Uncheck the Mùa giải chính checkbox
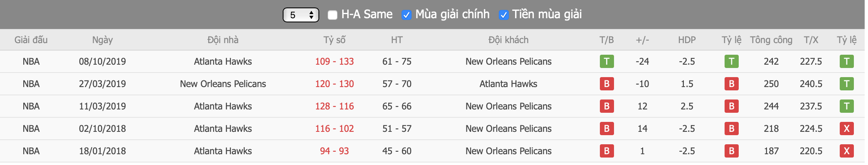This screenshot has width=868, height=165. pos(406,15)
